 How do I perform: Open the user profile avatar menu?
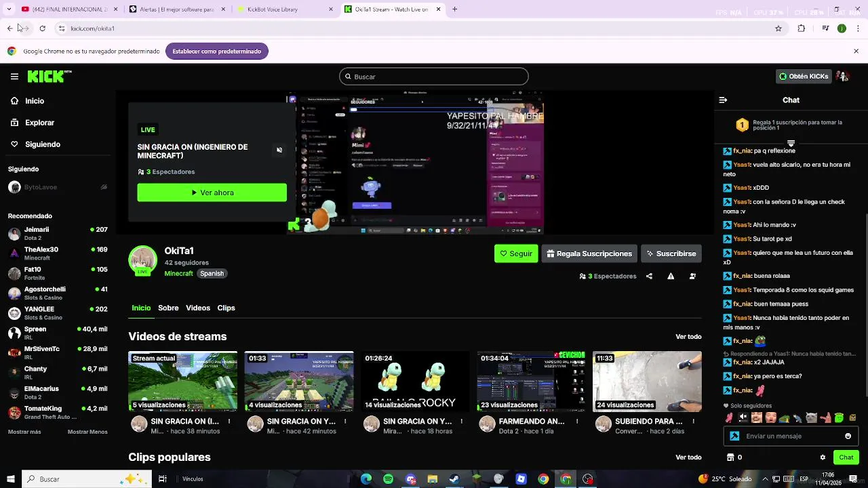(843, 77)
